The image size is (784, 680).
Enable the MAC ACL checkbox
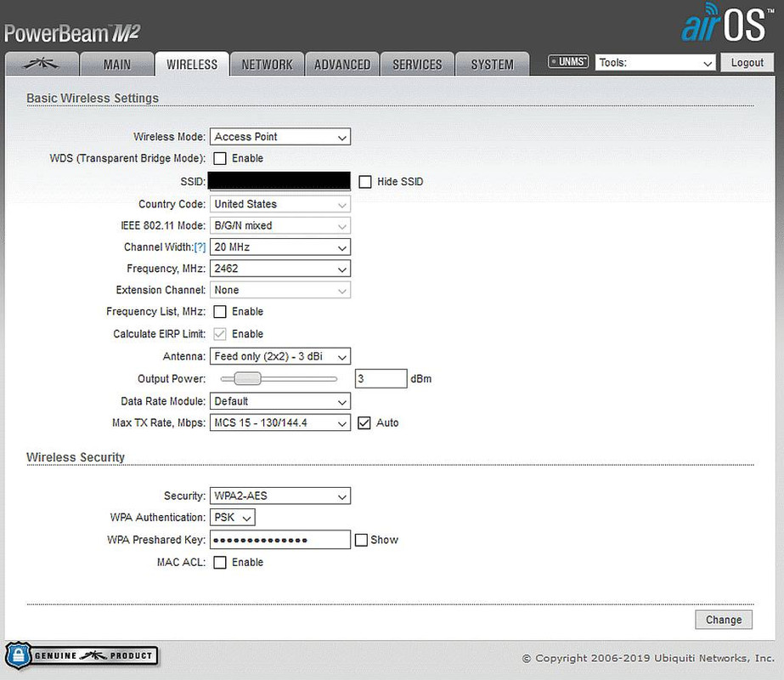(220, 563)
